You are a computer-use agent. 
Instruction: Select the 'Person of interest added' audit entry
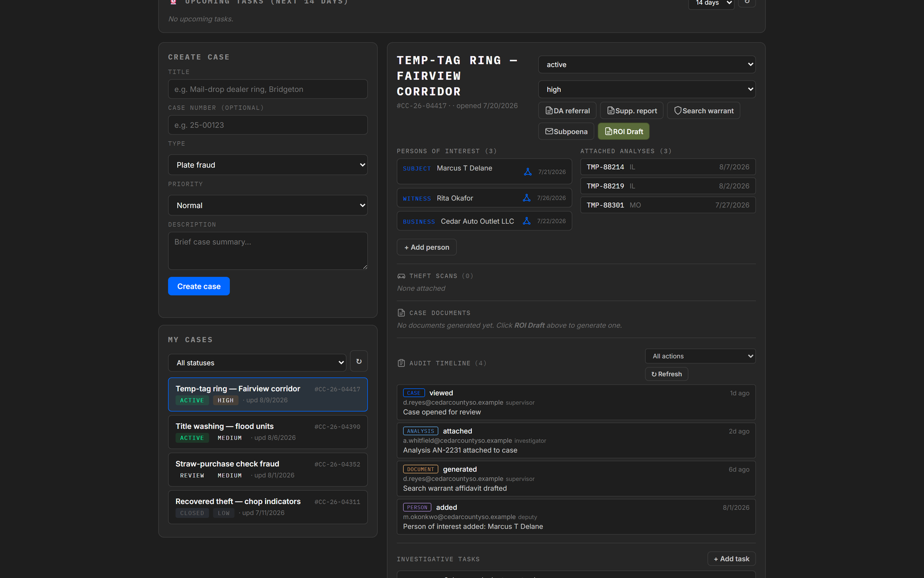(576, 517)
